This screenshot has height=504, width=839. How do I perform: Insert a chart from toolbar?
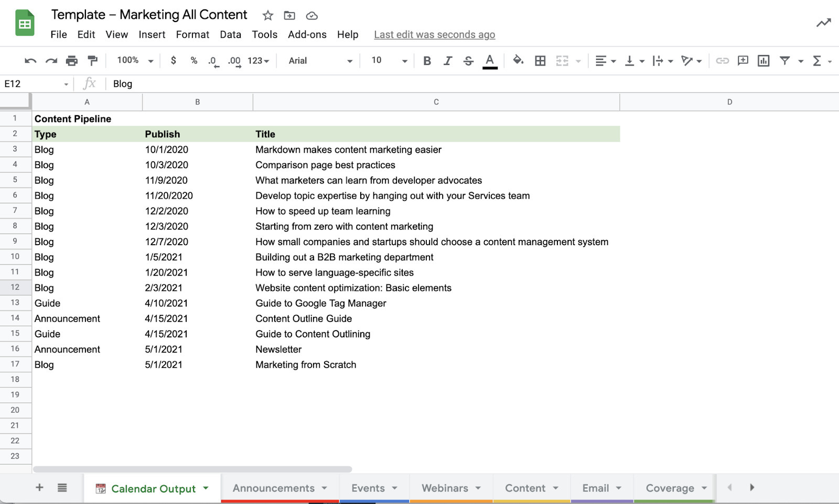(763, 61)
